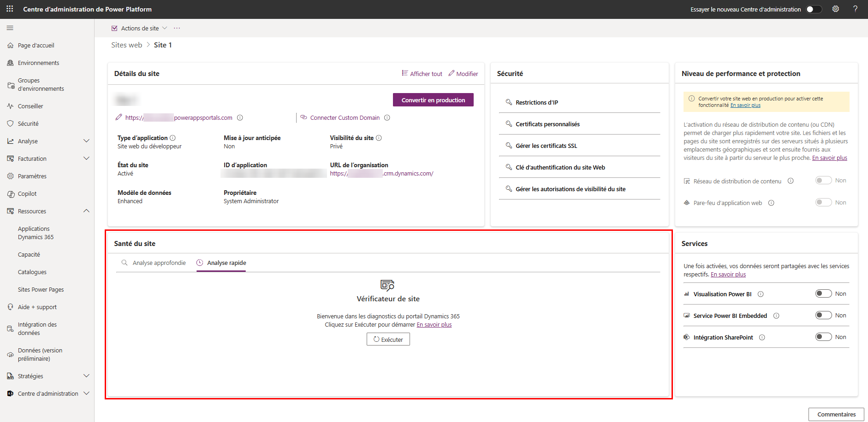Show info for Pare-feu d'application web

pyautogui.click(x=771, y=203)
